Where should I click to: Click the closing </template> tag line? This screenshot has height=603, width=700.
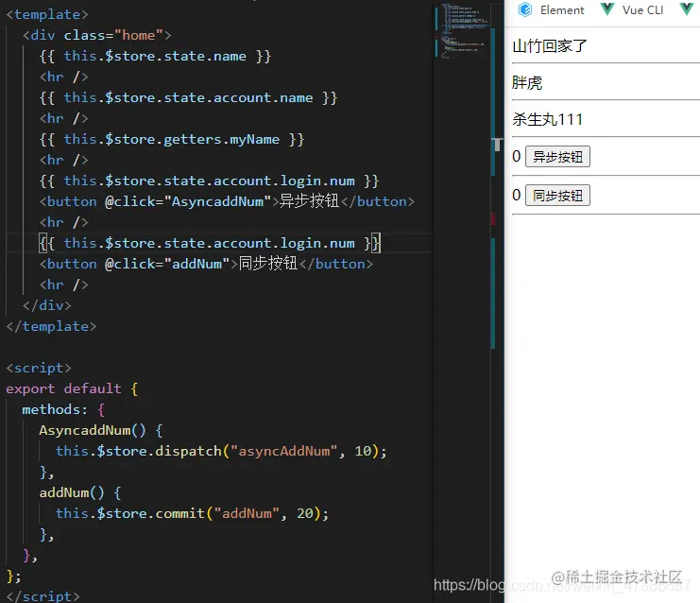(x=51, y=326)
